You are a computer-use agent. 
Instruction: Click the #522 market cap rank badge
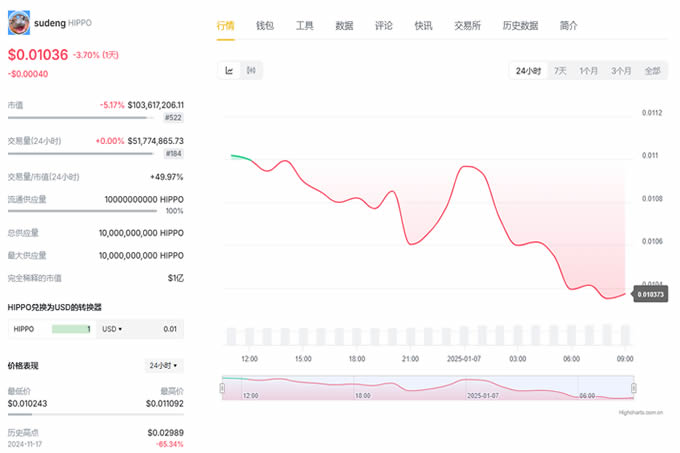173,117
